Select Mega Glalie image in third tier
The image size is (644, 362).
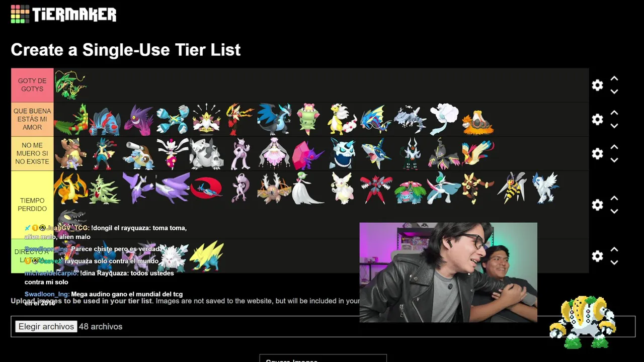(342, 153)
